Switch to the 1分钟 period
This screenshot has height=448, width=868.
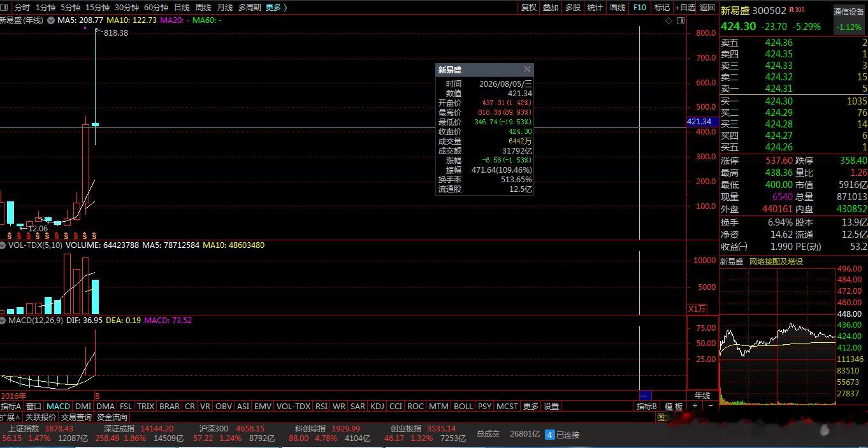(x=45, y=8)
